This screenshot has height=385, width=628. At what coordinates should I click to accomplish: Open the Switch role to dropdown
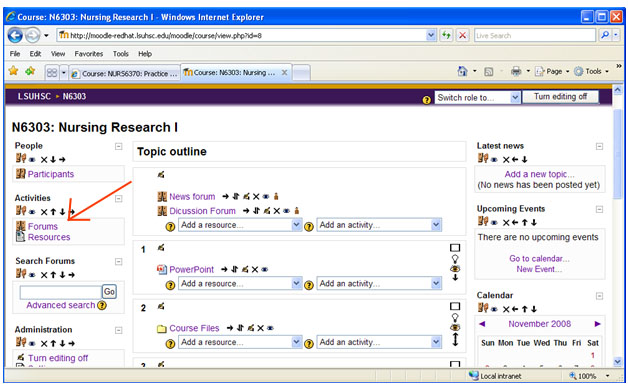coord(478,97)
